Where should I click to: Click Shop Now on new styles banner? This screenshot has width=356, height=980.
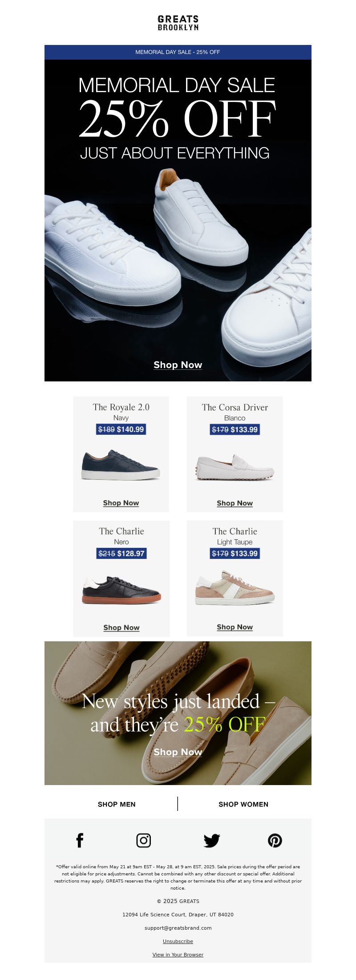click(178, 752)
